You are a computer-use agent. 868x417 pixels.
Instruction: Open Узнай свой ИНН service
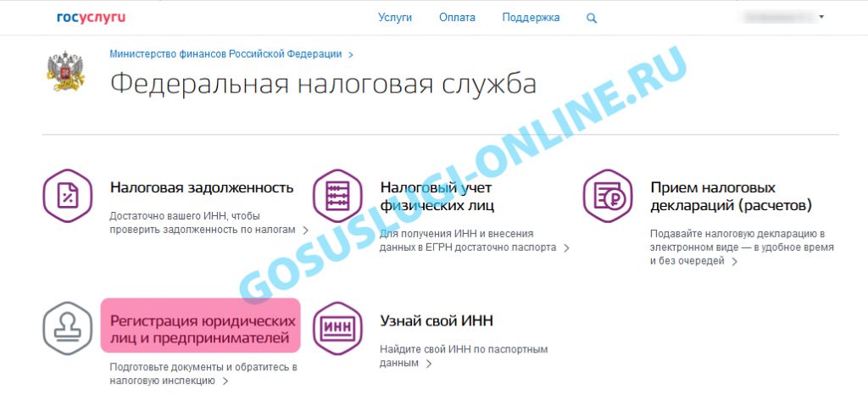[437, 320]
